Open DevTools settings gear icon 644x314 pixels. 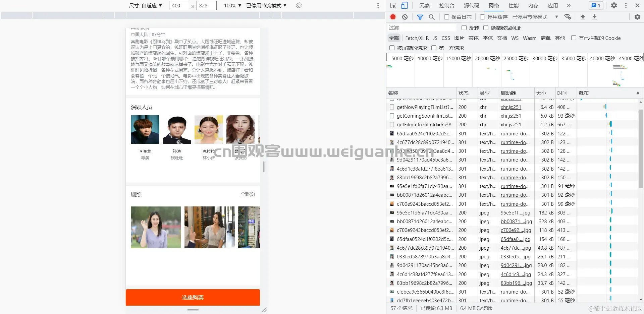point(614,5)
